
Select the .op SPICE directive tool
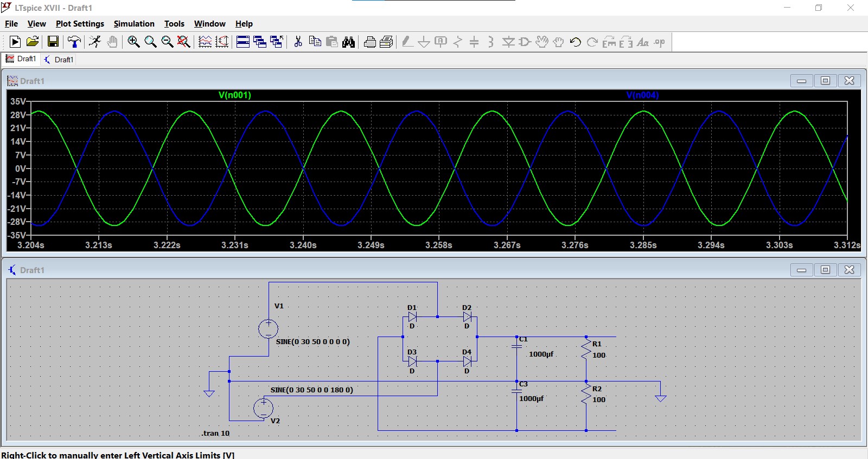tap(660, 42)
